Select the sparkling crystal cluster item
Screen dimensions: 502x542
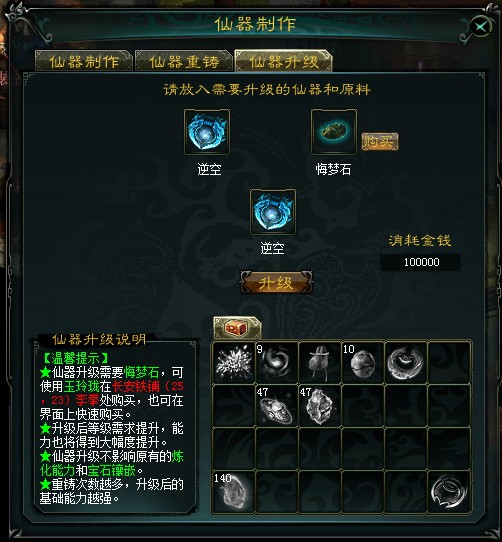[234, 362]
